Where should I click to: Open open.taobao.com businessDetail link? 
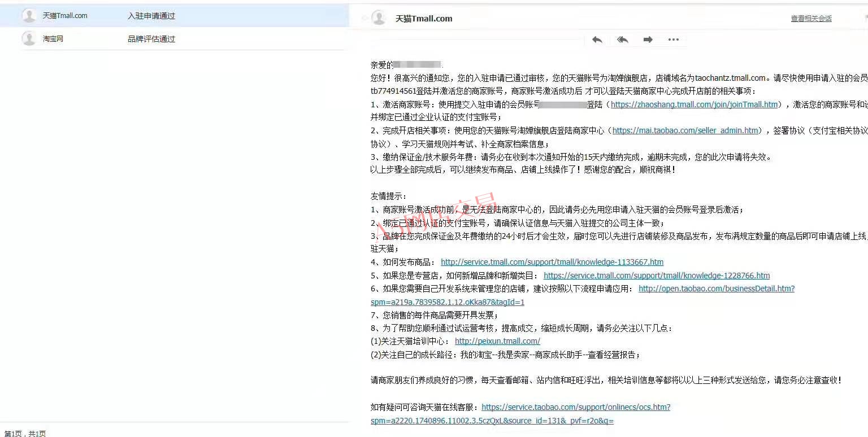coord(717,289)
